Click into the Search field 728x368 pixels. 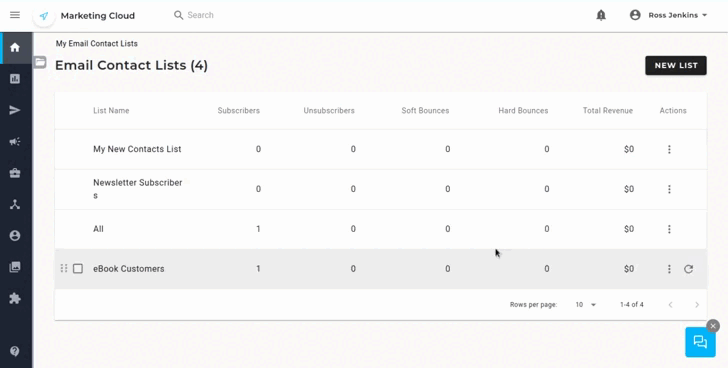tap(200, 15)
